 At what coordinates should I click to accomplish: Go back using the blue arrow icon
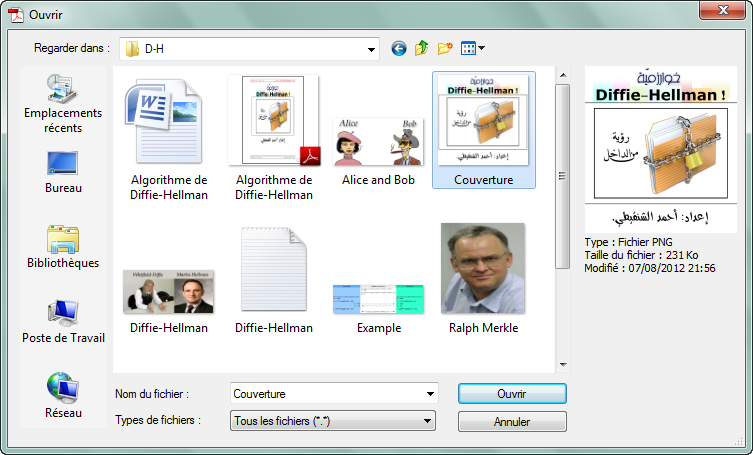point(399,49)
